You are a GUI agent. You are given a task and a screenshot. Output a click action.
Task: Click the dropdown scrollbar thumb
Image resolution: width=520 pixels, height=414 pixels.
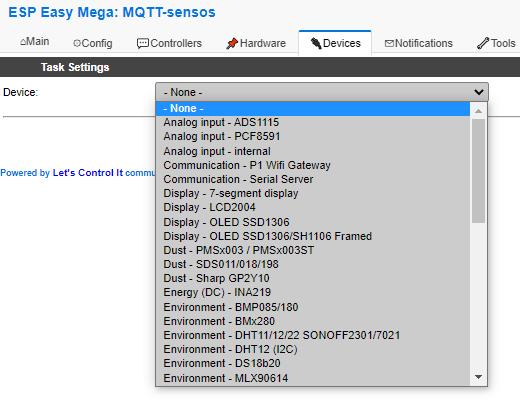click(x=478, y=171)
